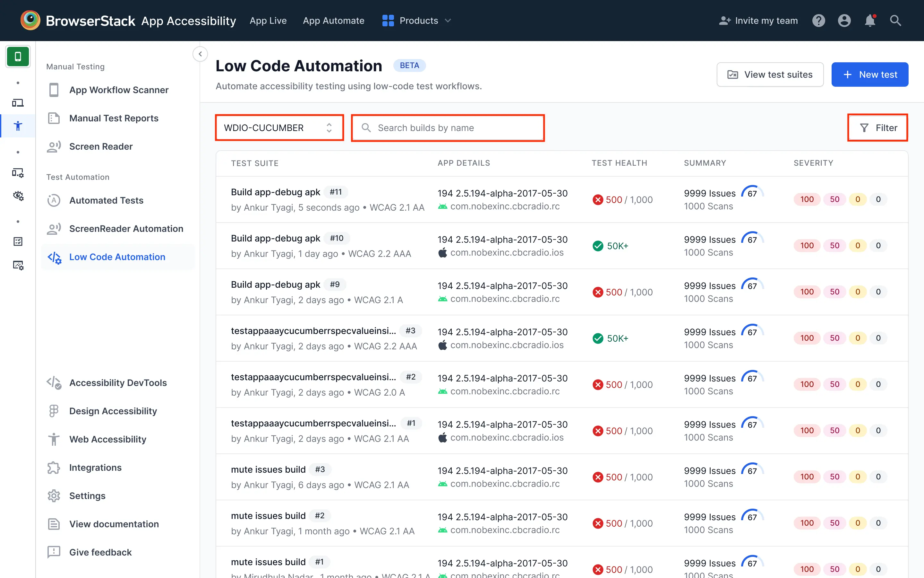Click the image-settings icon in the left rail
The image size is (924, 578).
18,265
